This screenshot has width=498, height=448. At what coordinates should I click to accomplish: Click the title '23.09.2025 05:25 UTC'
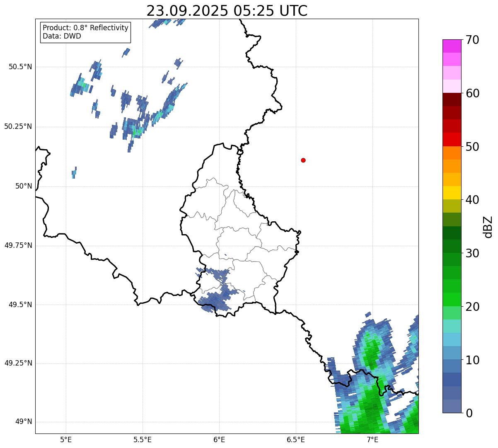227,10
